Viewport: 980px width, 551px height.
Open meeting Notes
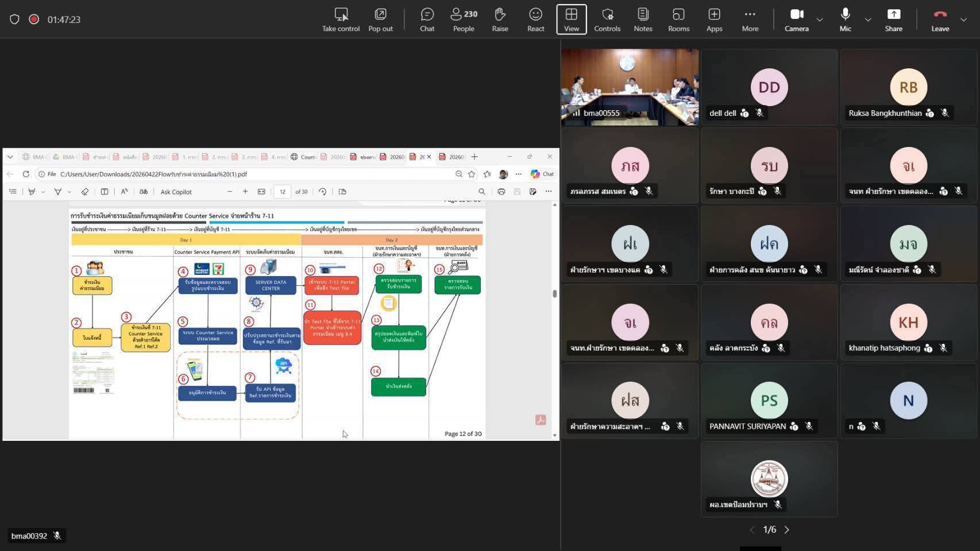coord(643,20)
